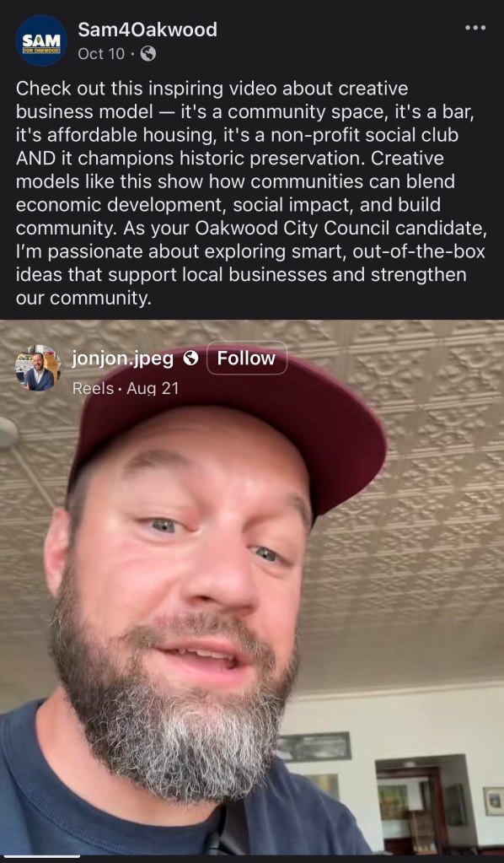
Task: Tap the Reels label under jonjon.jpeg
Action: (x=93, y=389)
